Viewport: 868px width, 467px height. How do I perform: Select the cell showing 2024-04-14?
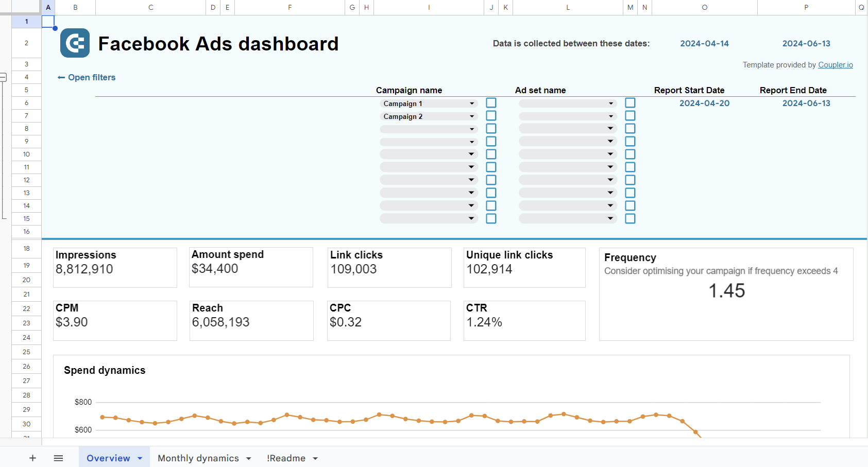coord(704,43)
